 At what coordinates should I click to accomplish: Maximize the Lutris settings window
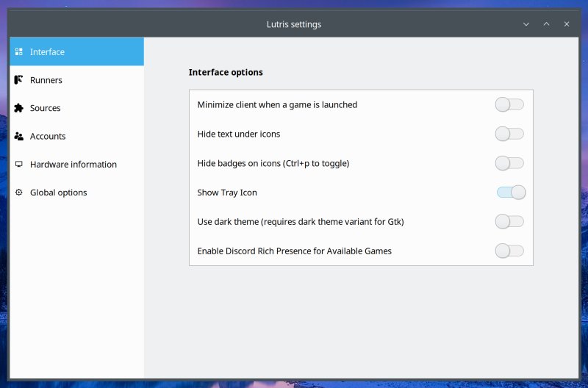pos(546,24)
